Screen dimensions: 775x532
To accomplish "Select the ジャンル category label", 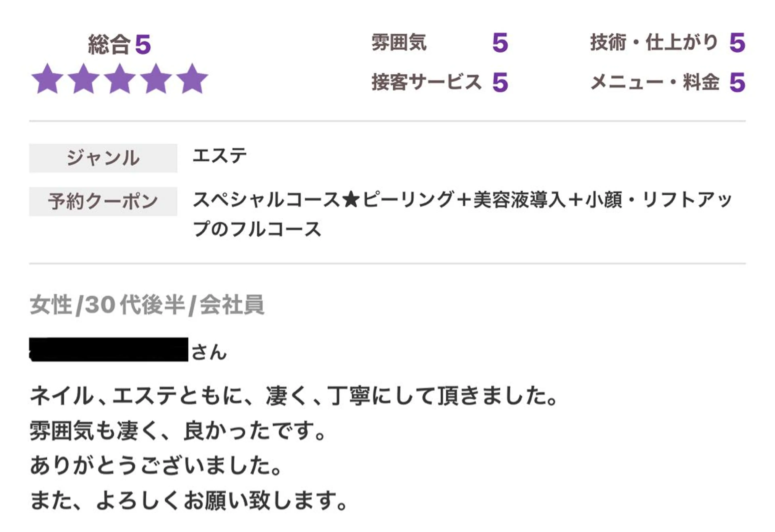I will click(x=103, y=158).
